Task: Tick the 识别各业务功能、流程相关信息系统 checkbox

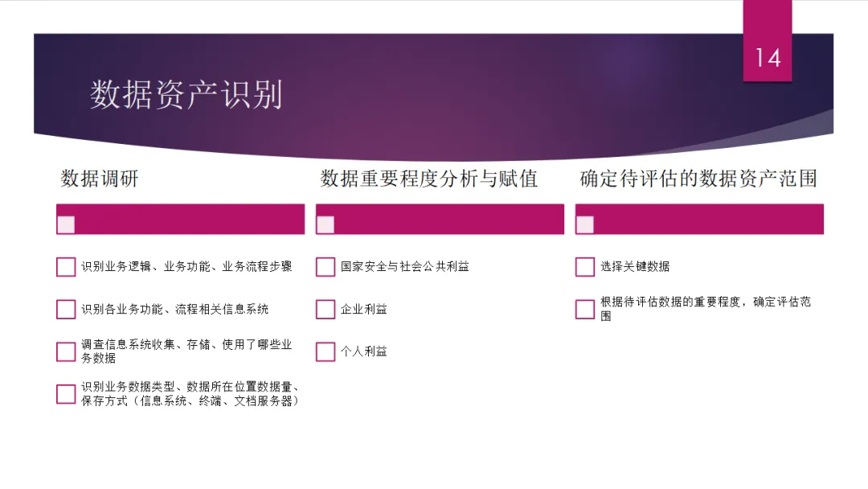Action: (x=66, y=310)
